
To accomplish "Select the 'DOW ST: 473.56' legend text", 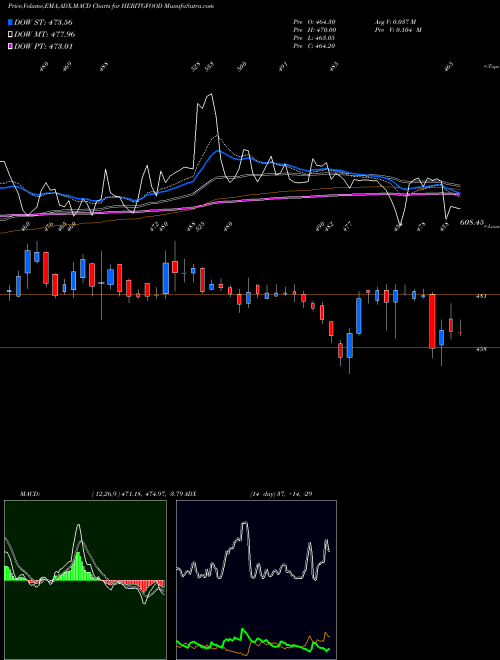I will pos(43,22).
